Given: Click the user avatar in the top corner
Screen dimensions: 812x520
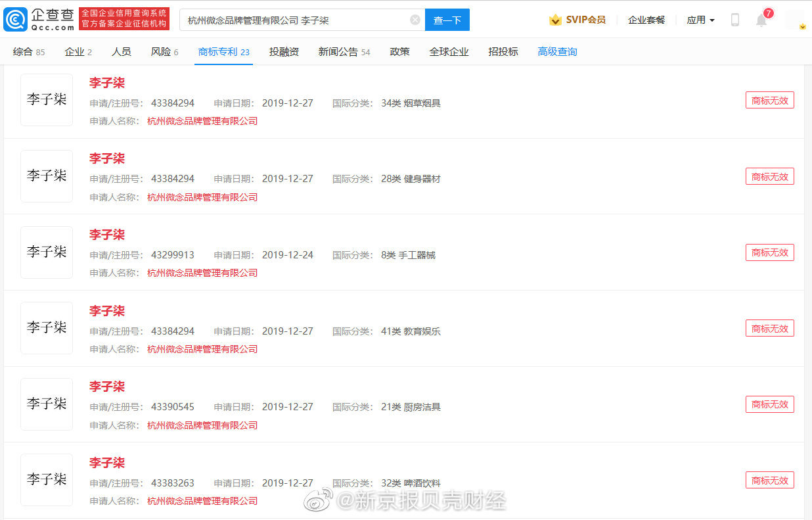Looking at the screenshot, I should pyautogui.click(x=792, y=19).
